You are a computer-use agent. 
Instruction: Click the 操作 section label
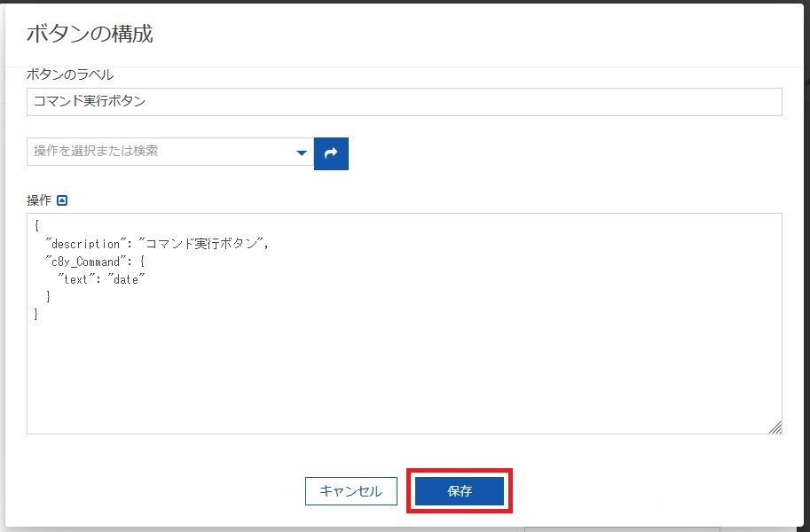[40, 199]
